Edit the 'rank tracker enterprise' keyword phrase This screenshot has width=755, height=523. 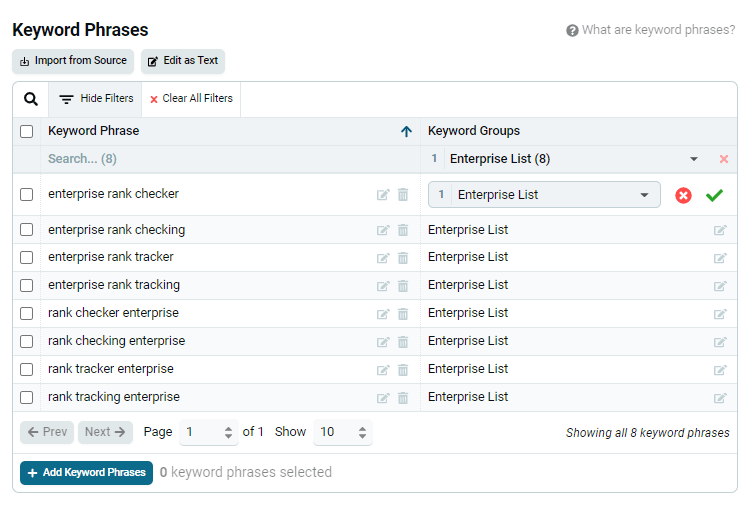[x=383, y=370]
